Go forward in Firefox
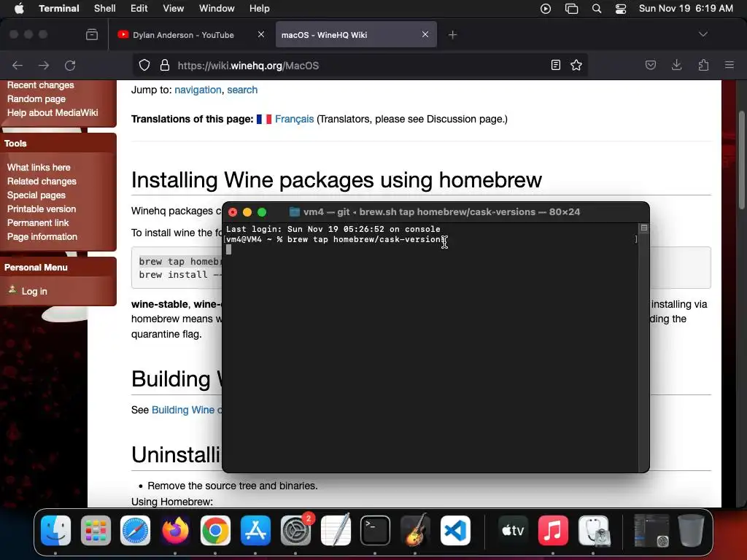Image resolution: width=747 pixels, height=560 pixels. [44, 65]
